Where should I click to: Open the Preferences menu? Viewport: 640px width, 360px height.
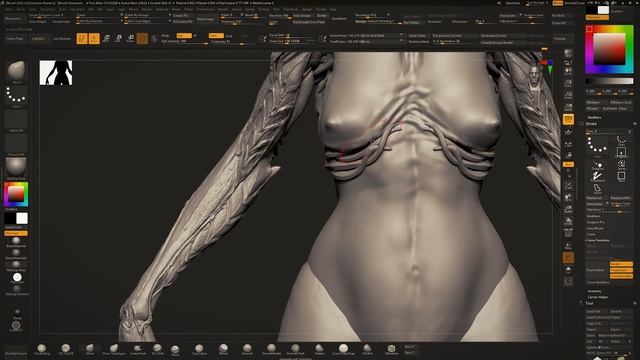coord(205,9)
